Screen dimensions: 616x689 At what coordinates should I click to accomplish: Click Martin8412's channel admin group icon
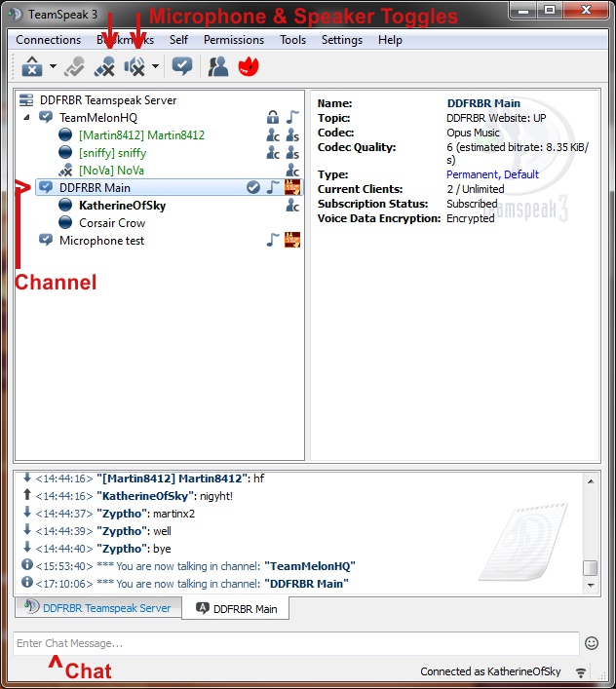(273, 134)
